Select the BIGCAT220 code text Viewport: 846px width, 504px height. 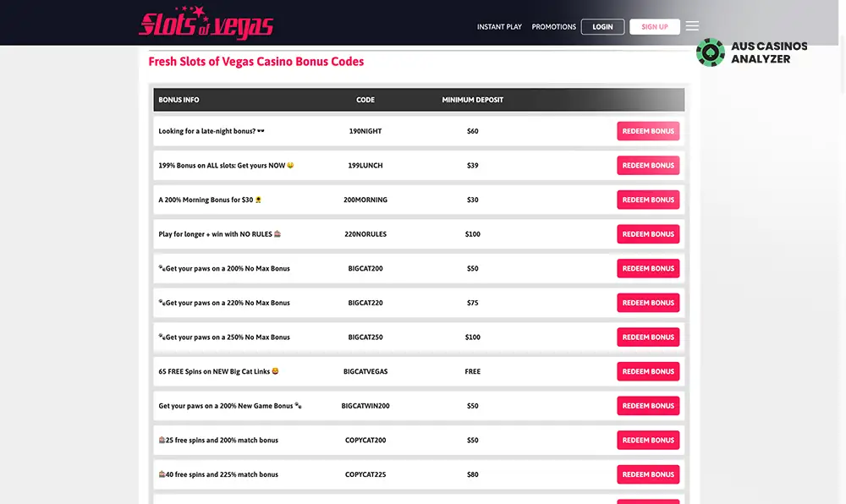[x=365, y=303]
